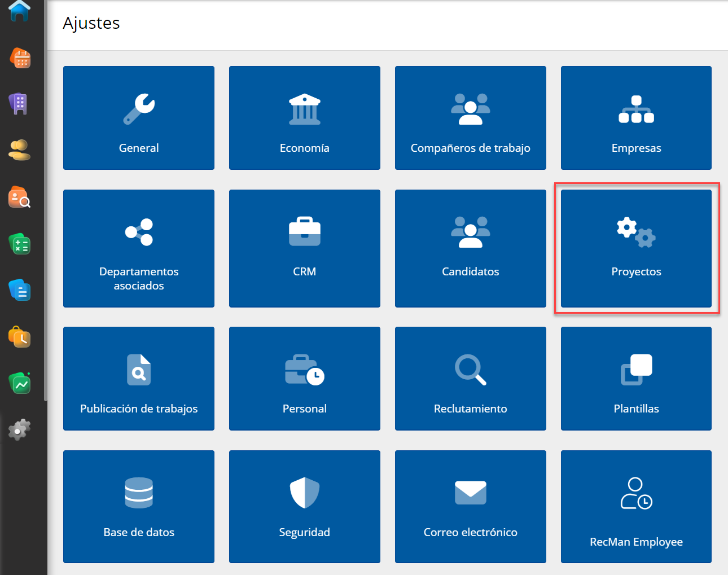Open the Economía settings tile
Screen dimensions: 728x575
(304, 118)
